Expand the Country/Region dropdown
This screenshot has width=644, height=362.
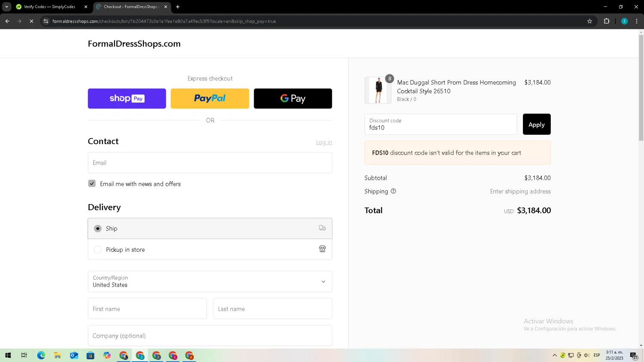click(210, 281)
